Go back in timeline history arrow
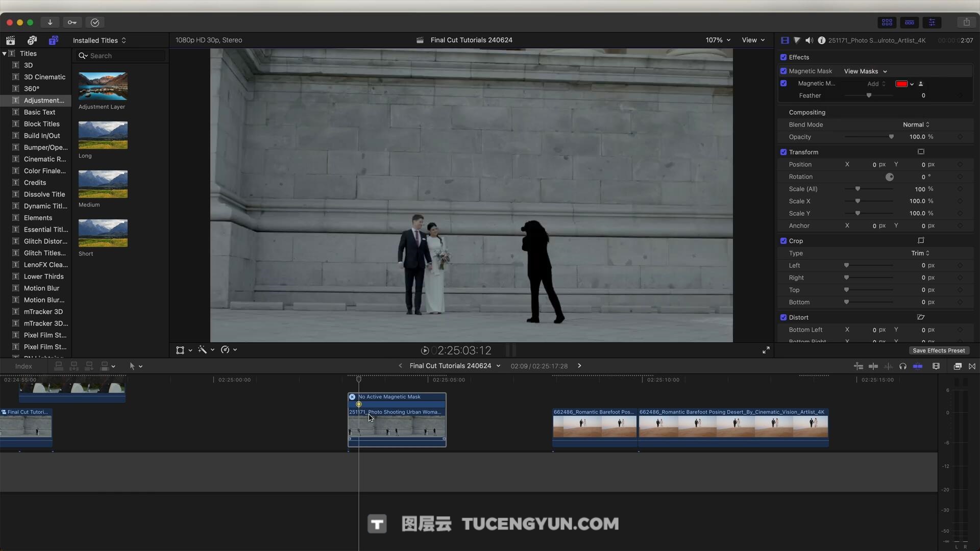980x551 pixels. tap(400, 366)
